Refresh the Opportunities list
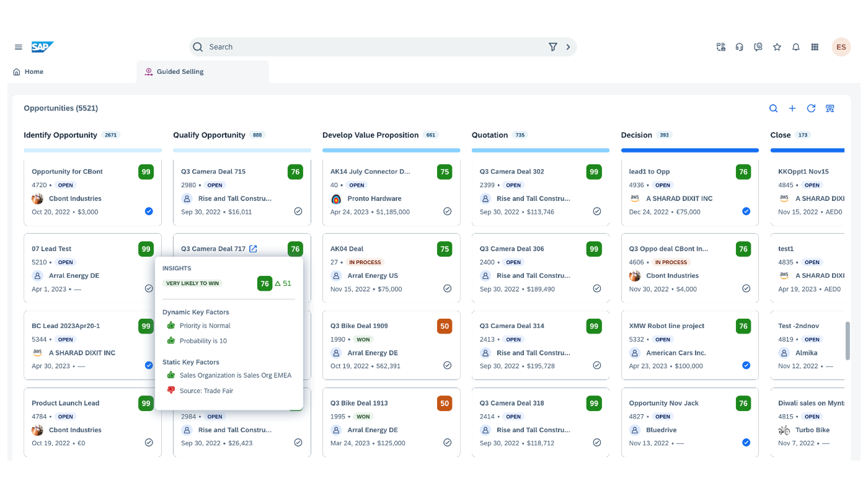 point(811,108)
